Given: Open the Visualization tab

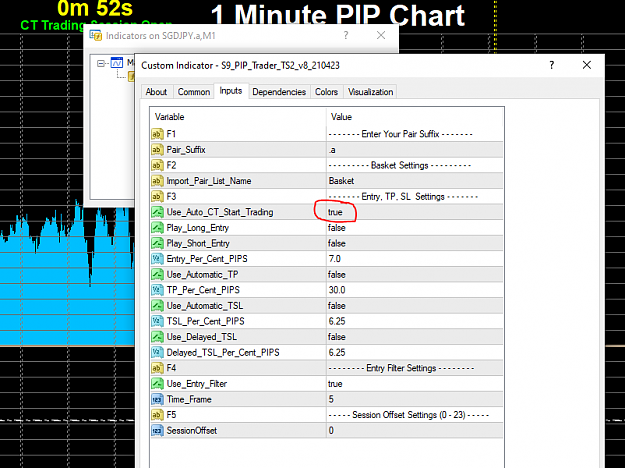Looking at the screenshot, I should (371, 92).
